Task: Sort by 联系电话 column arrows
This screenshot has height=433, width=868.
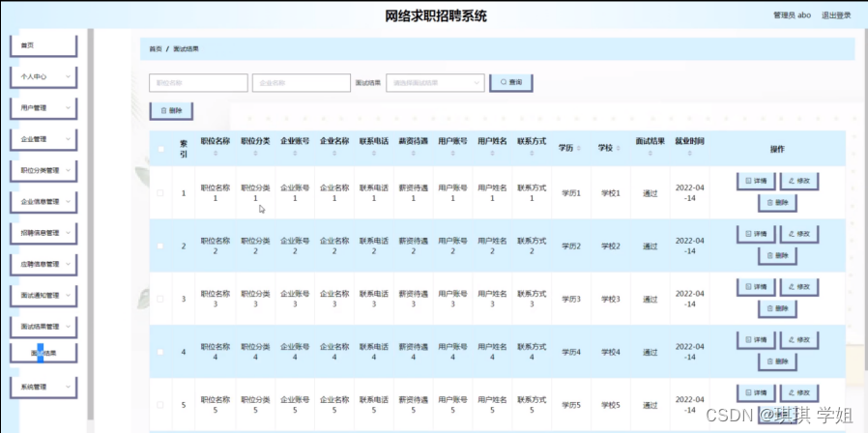Action: (x=374, y=154)
